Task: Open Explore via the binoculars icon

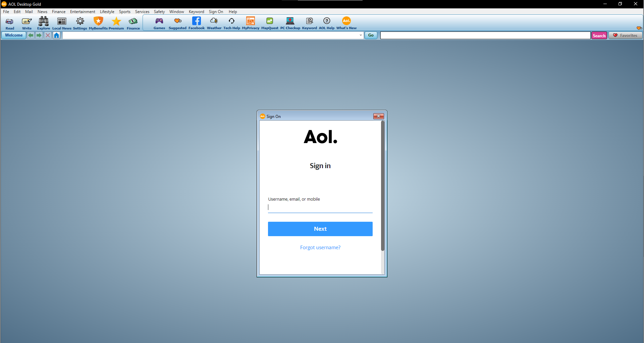Action: 43,23
